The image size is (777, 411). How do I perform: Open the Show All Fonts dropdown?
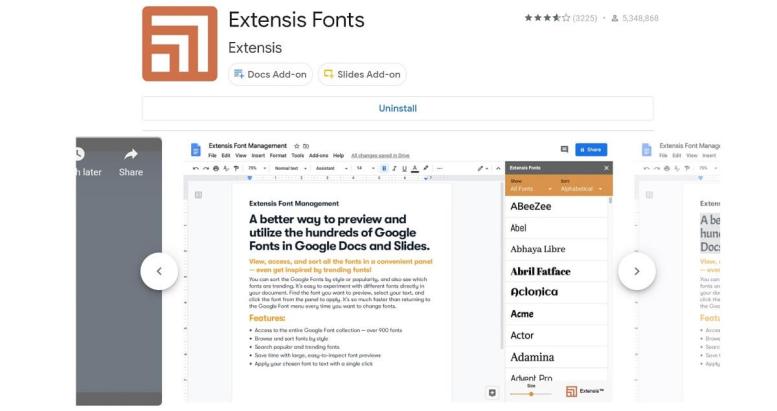[531, 186]
